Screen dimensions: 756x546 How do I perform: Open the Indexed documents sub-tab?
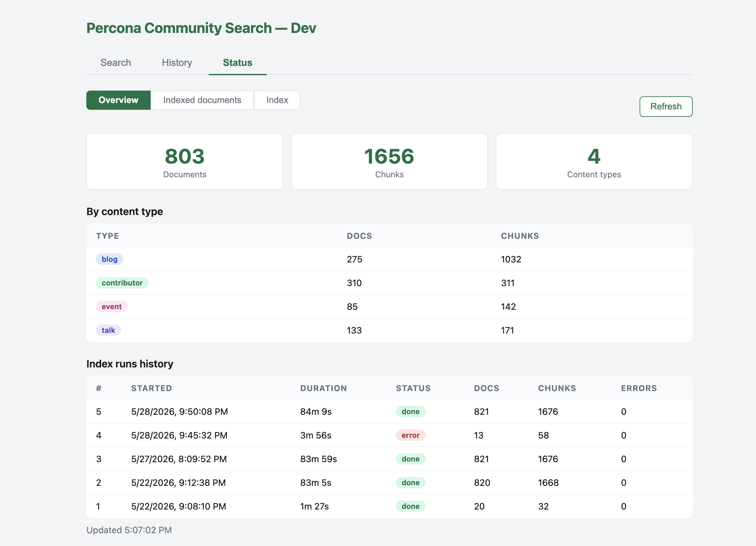(202, 100)
